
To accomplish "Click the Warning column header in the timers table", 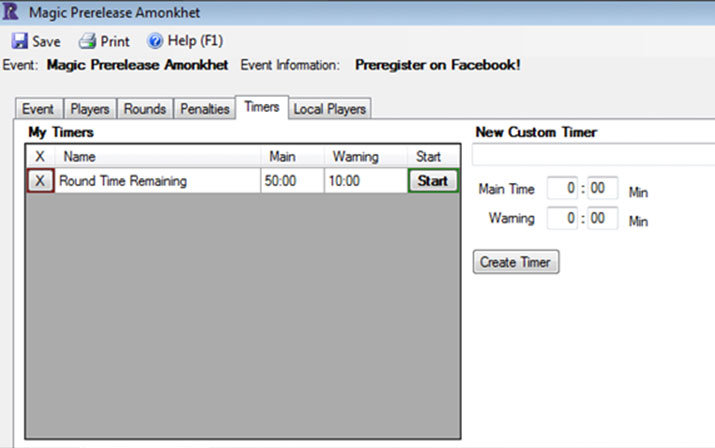I will click(366, 156).
